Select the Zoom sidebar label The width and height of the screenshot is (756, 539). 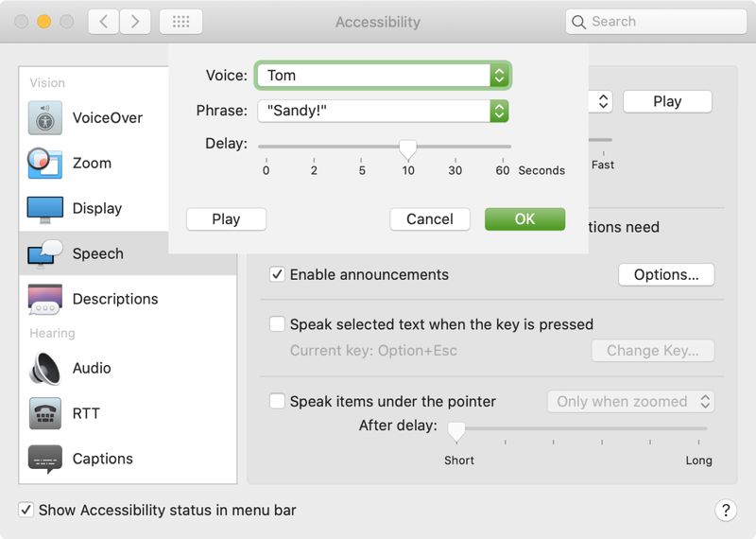click(x=92, y=163)
